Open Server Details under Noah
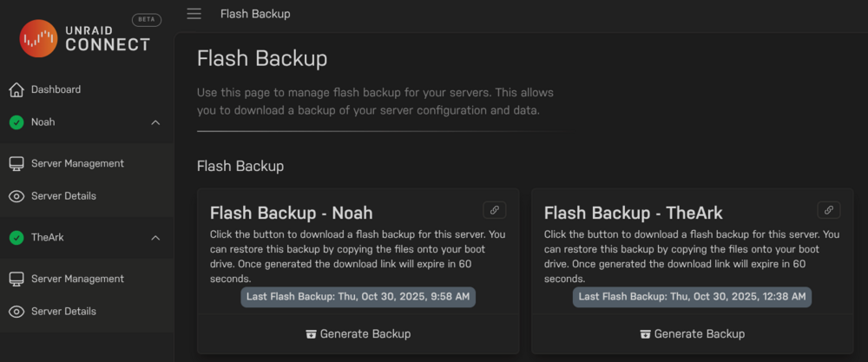 (x=63, y=196)
